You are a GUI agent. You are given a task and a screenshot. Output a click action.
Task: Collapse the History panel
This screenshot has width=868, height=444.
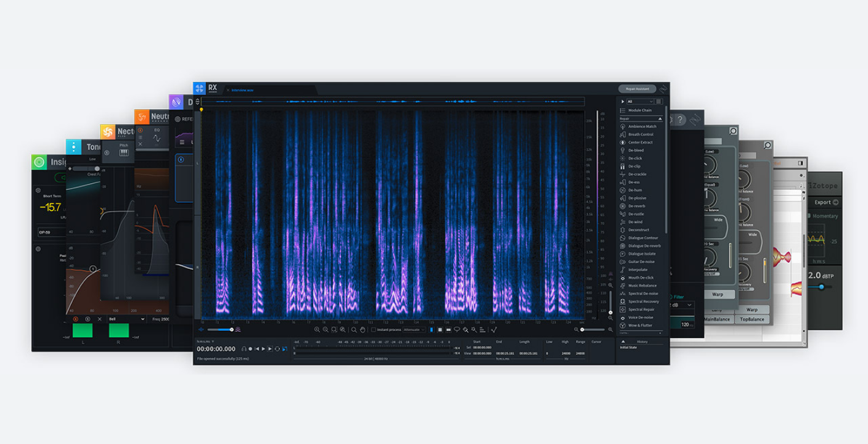623,341
